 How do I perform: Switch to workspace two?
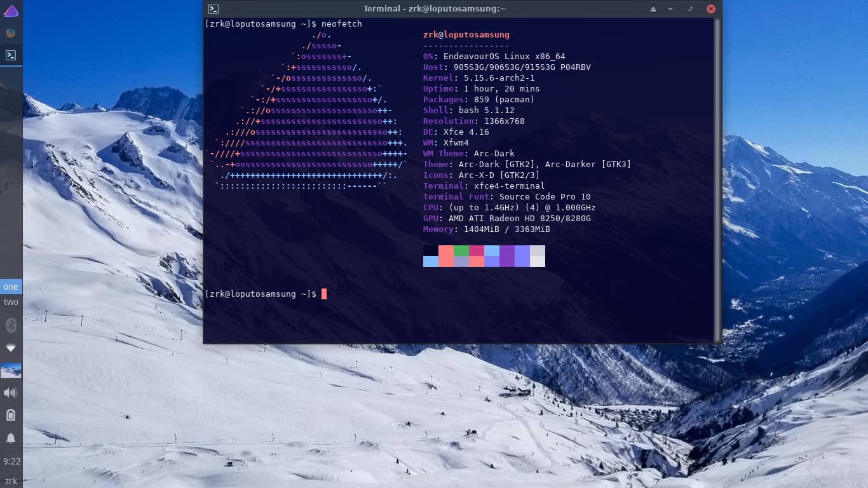pyautogui.click(x=11, y=302)
